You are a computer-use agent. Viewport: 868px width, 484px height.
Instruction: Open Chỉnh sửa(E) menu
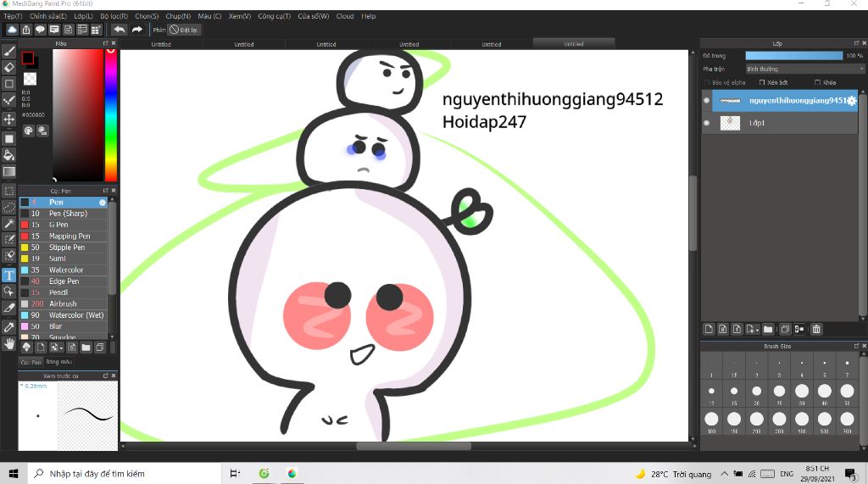(47, 16)
